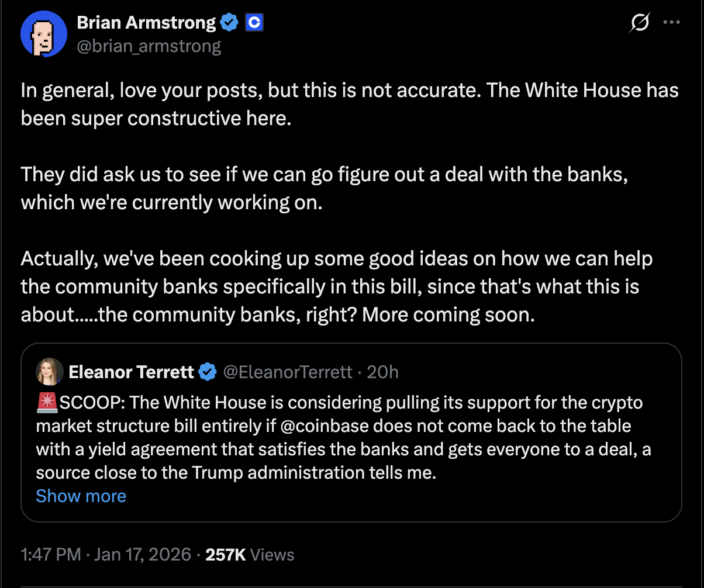
Task: Open @EleanorTerrett's profile via her handle
Action: [288, 372]
